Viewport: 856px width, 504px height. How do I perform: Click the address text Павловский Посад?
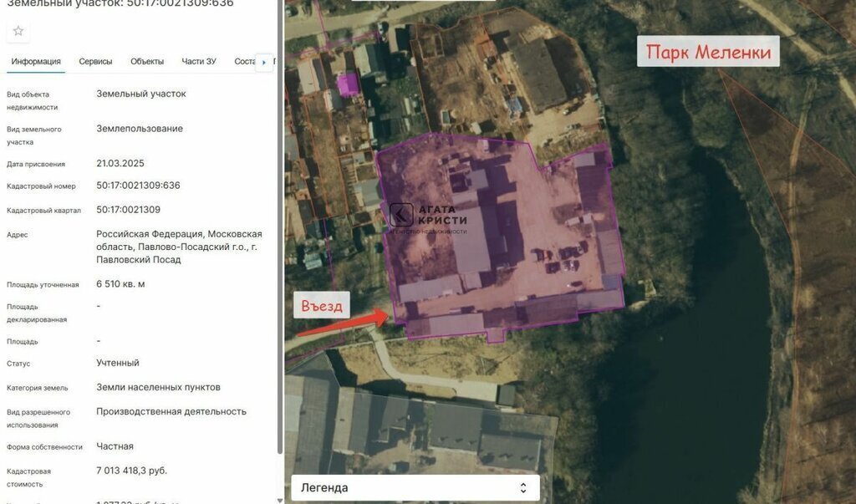[x=139, y=260]
